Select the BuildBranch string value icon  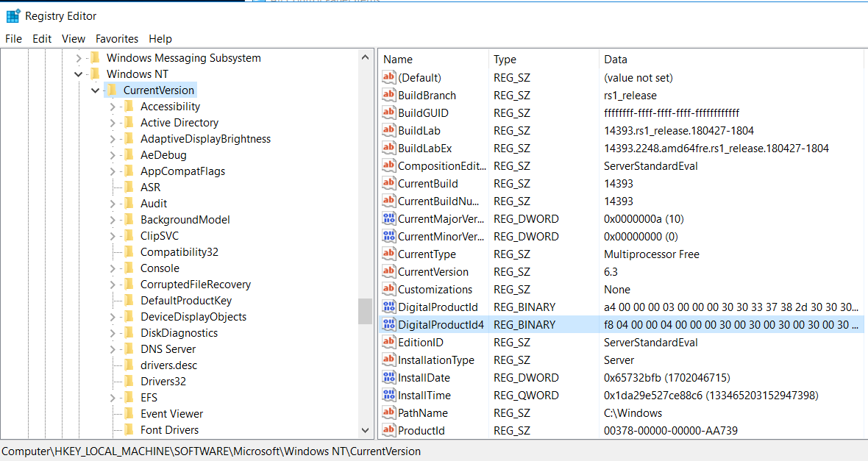[389, 96]
